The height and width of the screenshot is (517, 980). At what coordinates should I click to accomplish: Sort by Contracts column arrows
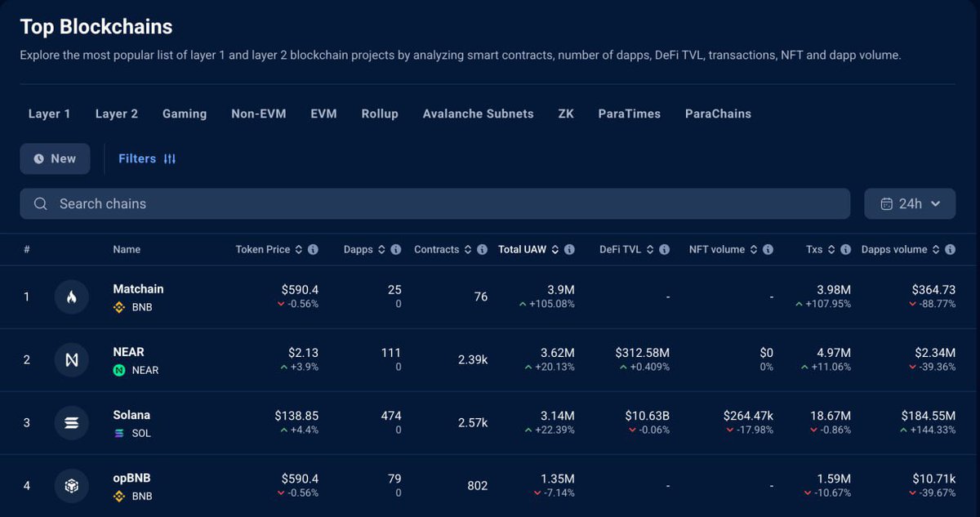click(468, 250)
